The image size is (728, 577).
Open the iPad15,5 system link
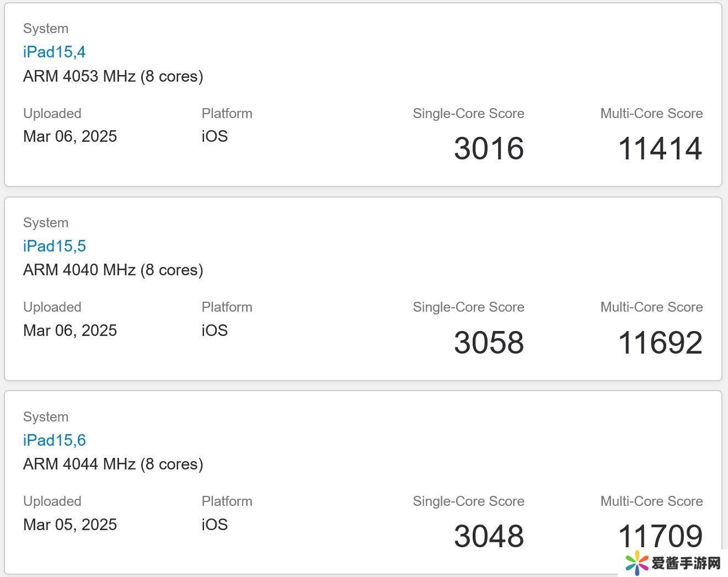coord(54,246)
